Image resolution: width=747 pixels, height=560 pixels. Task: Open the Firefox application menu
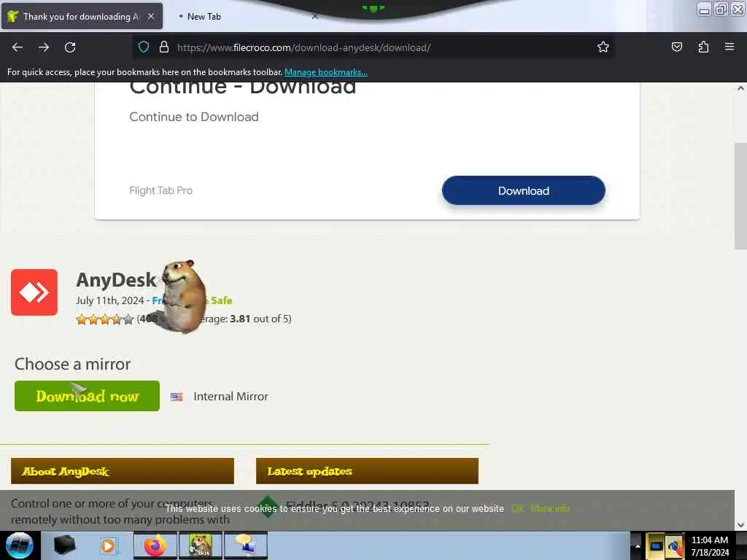pos(729,47)
